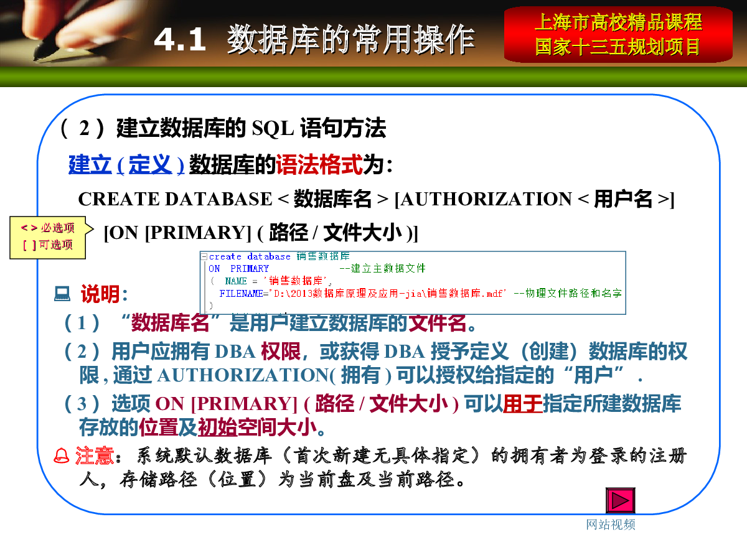The height and width of the screenshot is (560, 747).
Task: Select the quoted “数据库名” in note 1
Action: click(170, 323)
